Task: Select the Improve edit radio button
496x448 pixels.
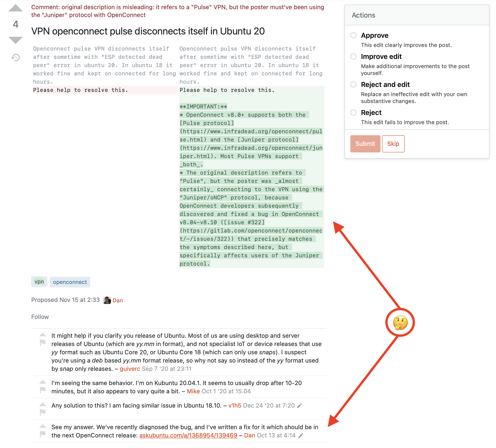Action: pyautogui.click(x=353, y=57)
